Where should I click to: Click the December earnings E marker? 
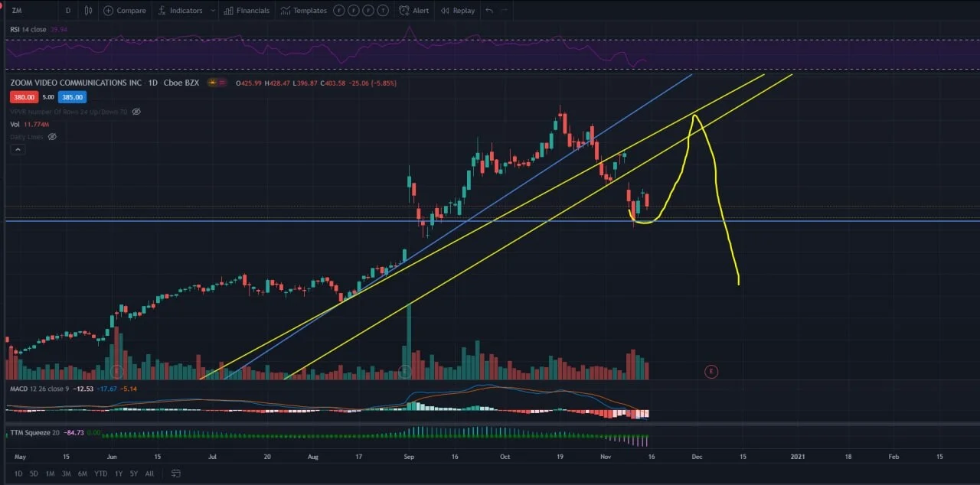pyautogui.click(x=711, y=372)
